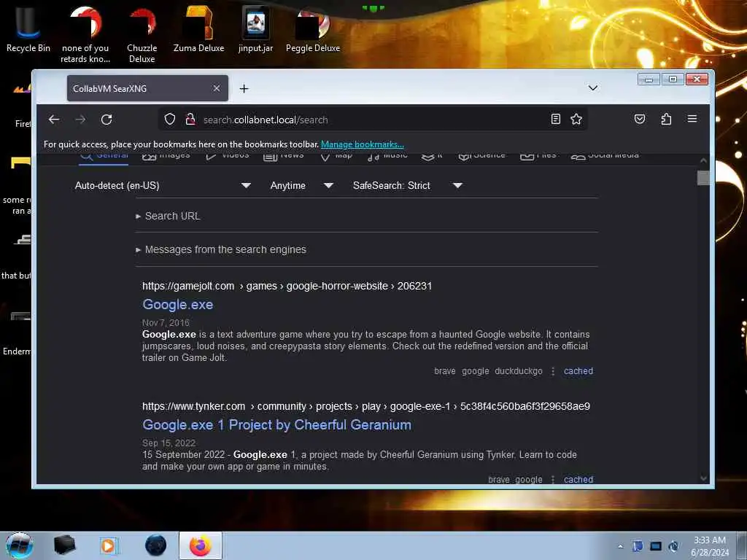The image size is (747, 560).
Task: Open the SafeSearch: Strict dropdown
Action: [407, 186]
